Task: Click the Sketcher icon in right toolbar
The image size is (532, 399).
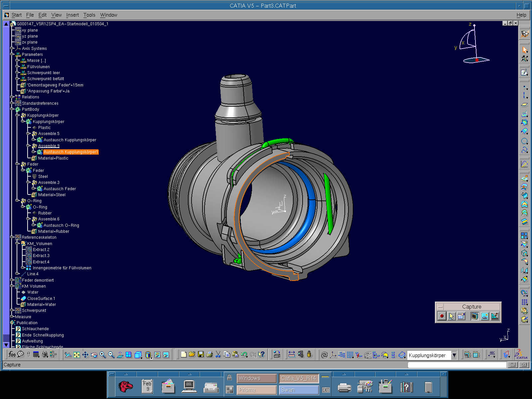Action: click(524, 72)
